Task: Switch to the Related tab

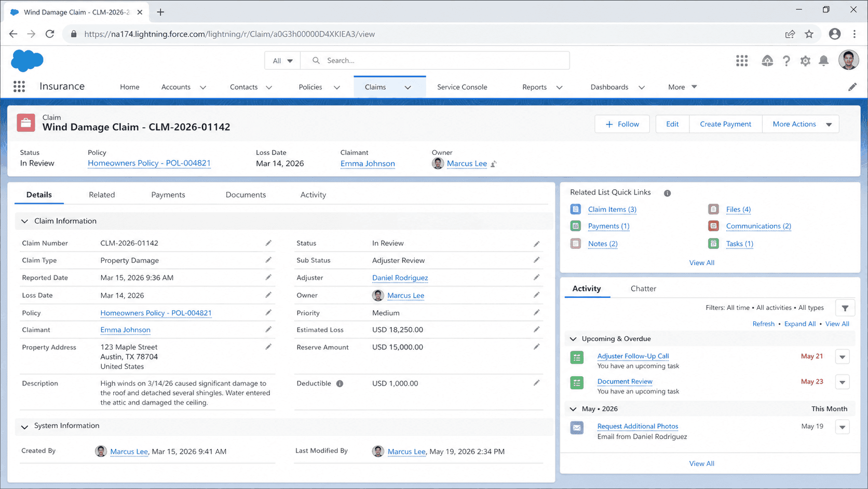Action: [102, 195]
